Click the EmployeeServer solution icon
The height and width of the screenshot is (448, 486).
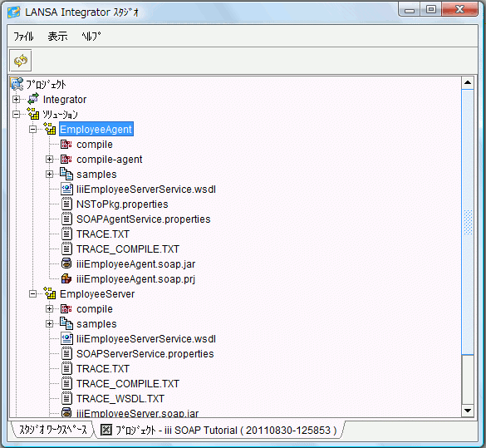50,293
